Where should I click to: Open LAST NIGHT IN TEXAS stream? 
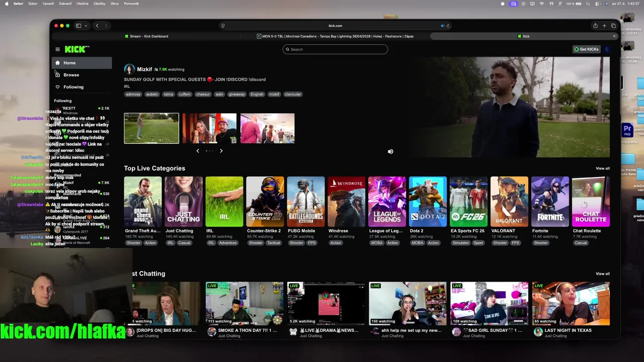click(x=571, y=303)
